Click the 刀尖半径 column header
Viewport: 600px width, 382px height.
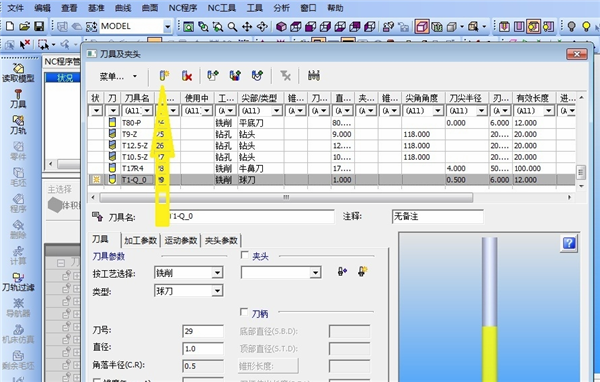tap(466, 98)
